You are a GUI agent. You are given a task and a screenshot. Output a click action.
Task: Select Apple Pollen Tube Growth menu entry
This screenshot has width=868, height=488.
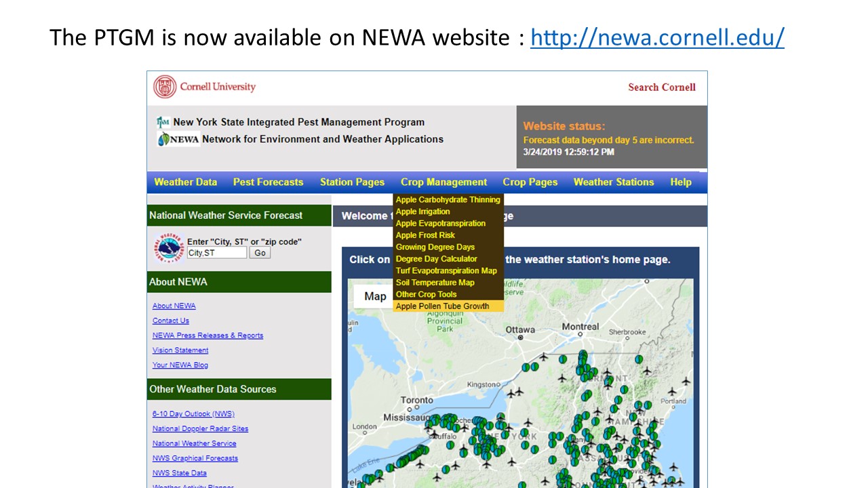click(x=442, y=306)
